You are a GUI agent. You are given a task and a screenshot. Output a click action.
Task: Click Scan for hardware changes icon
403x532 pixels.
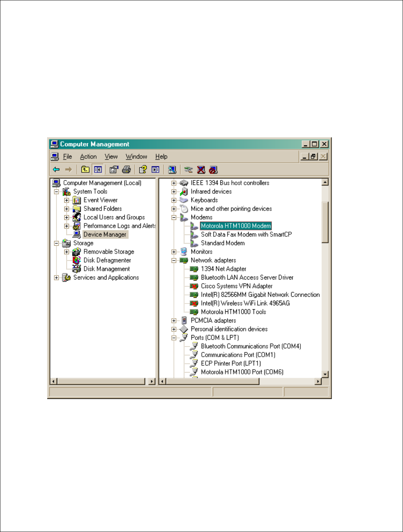coord(172,169)
